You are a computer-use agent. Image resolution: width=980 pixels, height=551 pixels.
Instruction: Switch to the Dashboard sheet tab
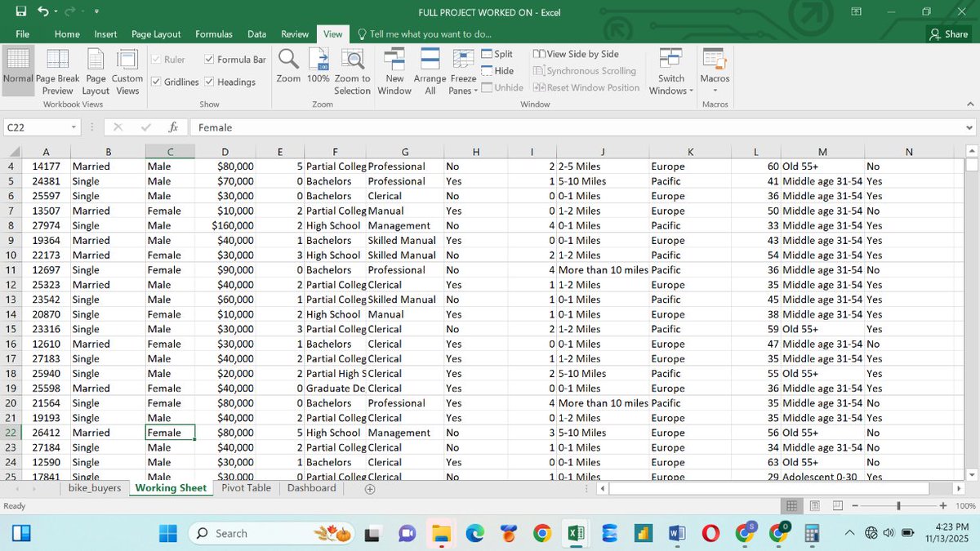(x=311, y=487)
